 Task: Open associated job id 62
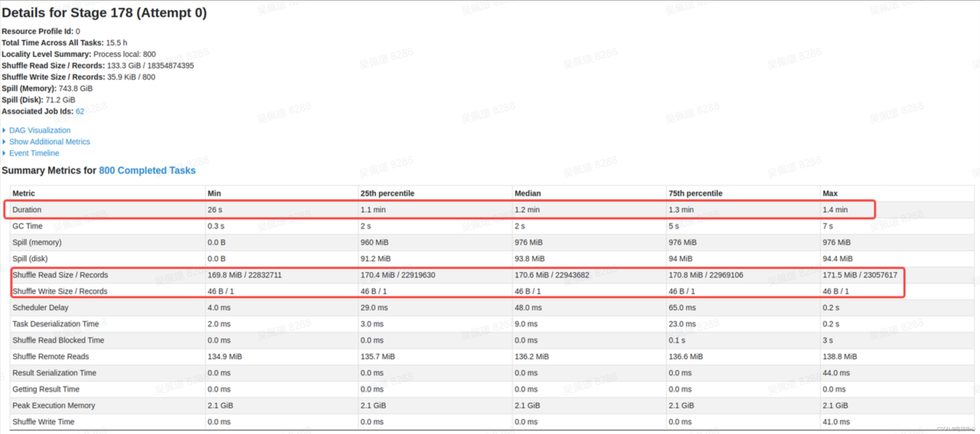click(80, 111)
